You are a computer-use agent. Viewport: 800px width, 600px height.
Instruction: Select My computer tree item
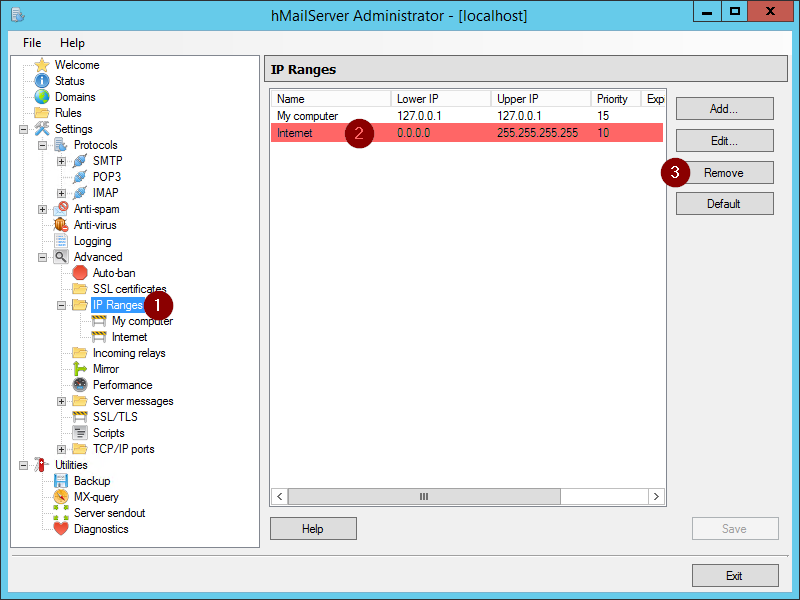pyautogui.click(x=142, y=321)
